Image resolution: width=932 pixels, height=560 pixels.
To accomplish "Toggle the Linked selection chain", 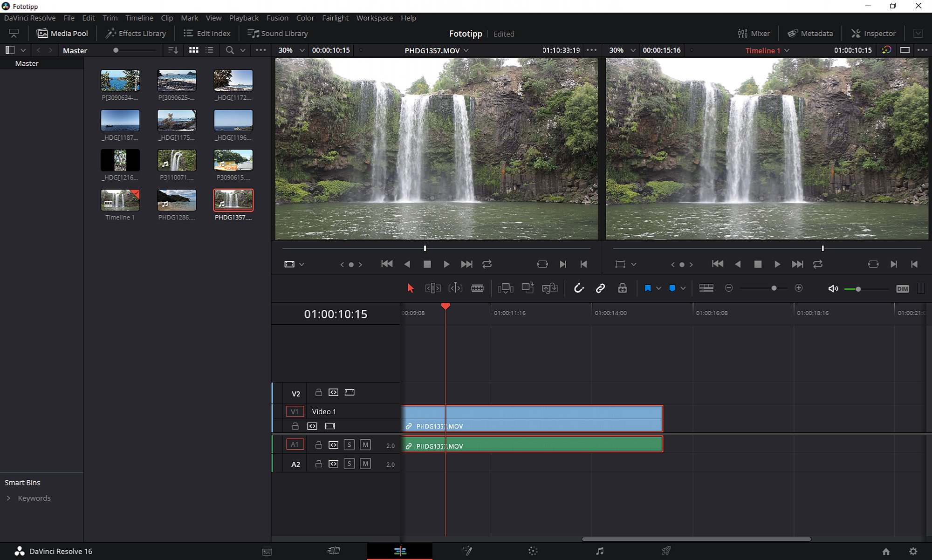I will click(x=600, y=288).
